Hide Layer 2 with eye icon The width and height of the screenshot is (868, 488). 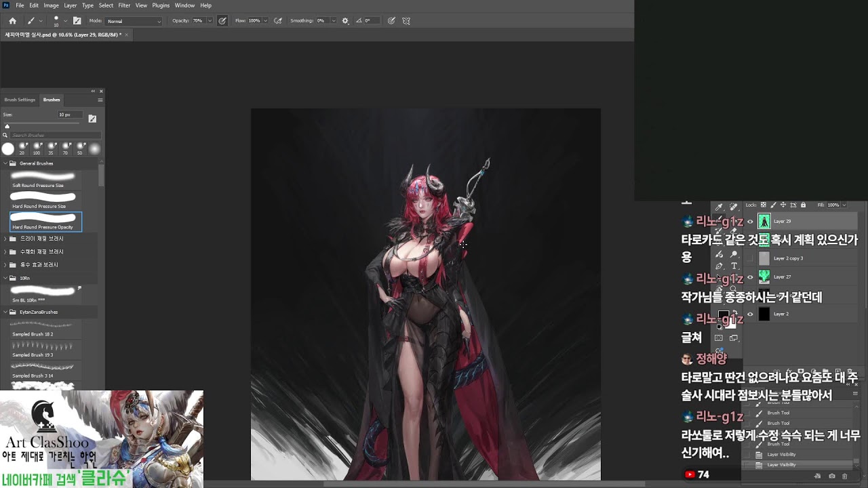[750, 314]
